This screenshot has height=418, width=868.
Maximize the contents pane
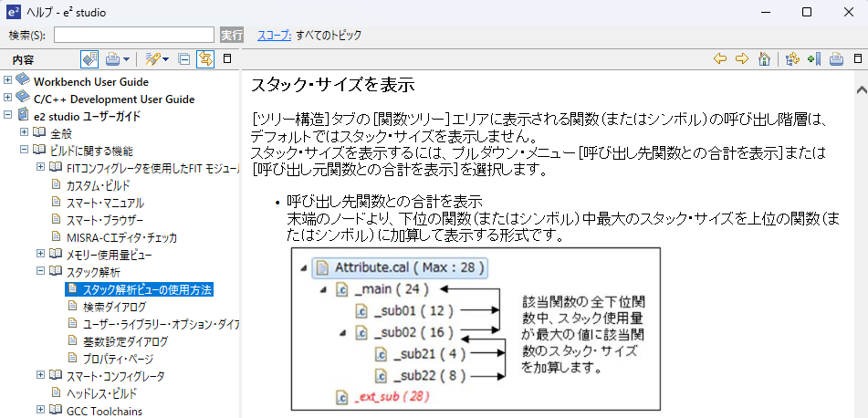[x=227, y=58]
